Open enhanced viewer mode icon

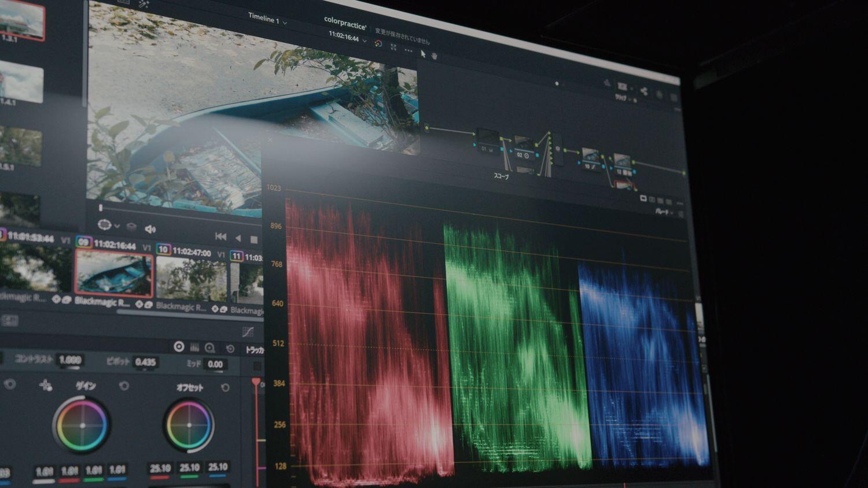point(393,47)
